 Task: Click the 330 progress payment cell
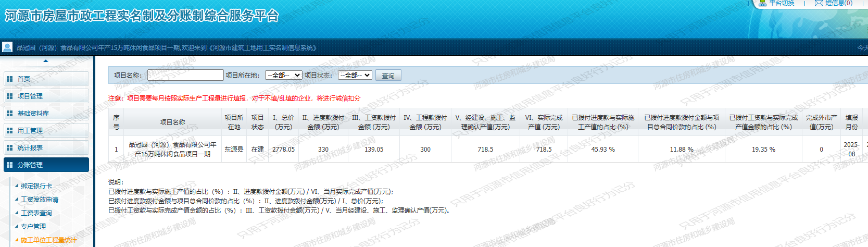tap(323, 149)
